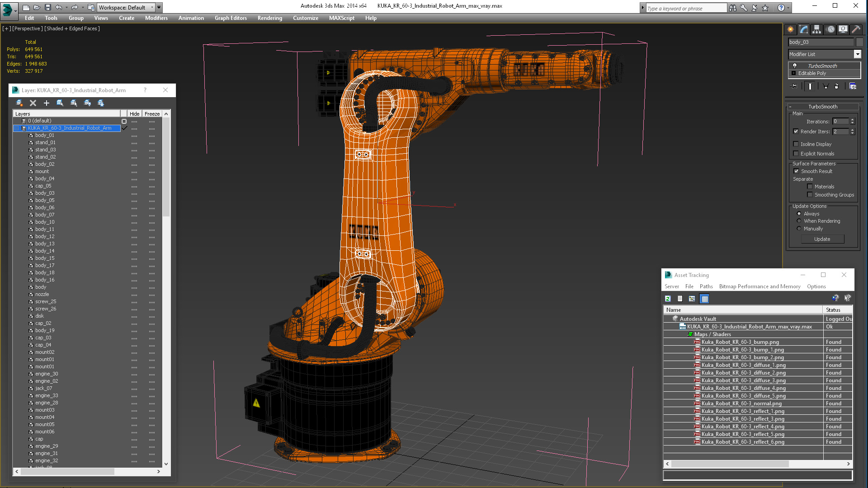Toggle the Render Iters checkbox
Screen dimensions: 868x488
click(x=796, y=131)
